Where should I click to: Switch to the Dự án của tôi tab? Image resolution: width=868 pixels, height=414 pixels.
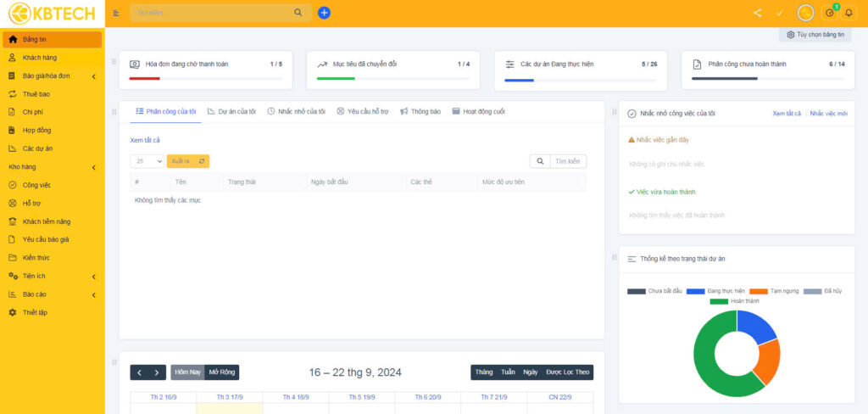(231, 111)
